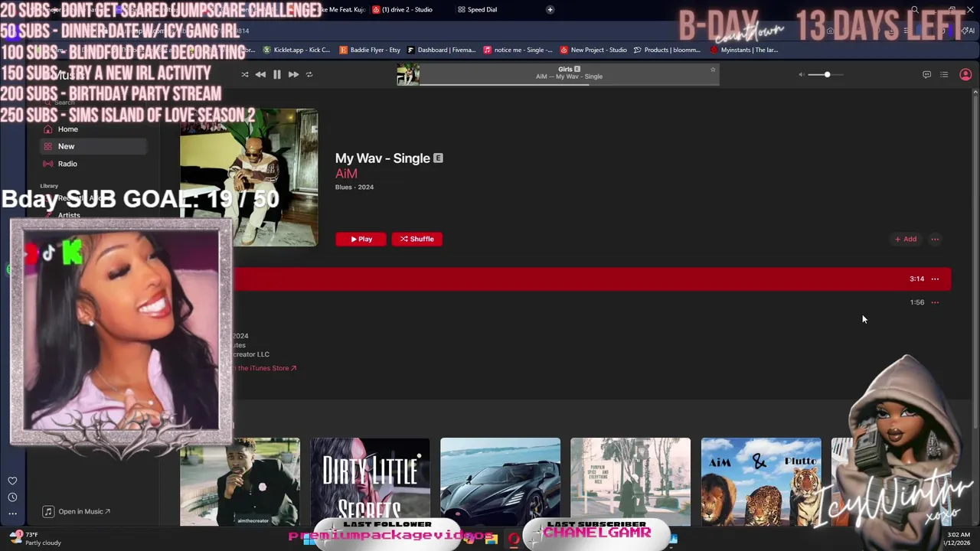Open Artists in the library sidebar
The image size is (980, 551).
(x=69, y=216)
